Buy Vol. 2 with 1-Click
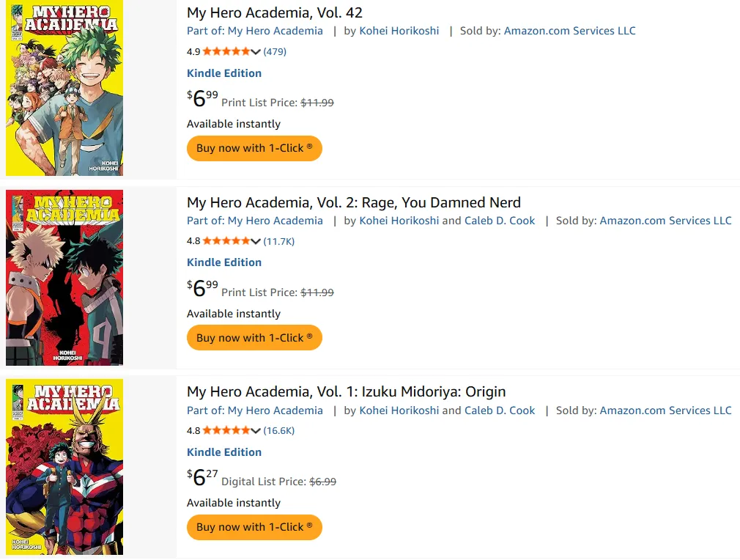 (254, 338)
